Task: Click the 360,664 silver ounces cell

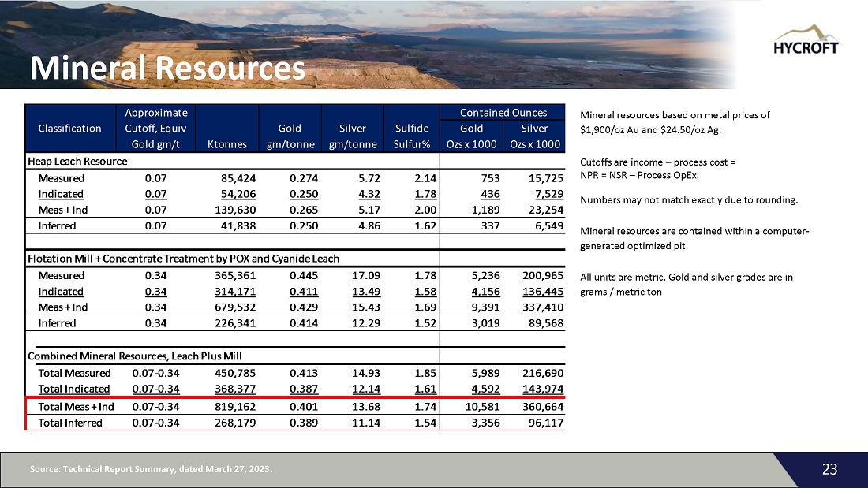Action: (537, 407)
